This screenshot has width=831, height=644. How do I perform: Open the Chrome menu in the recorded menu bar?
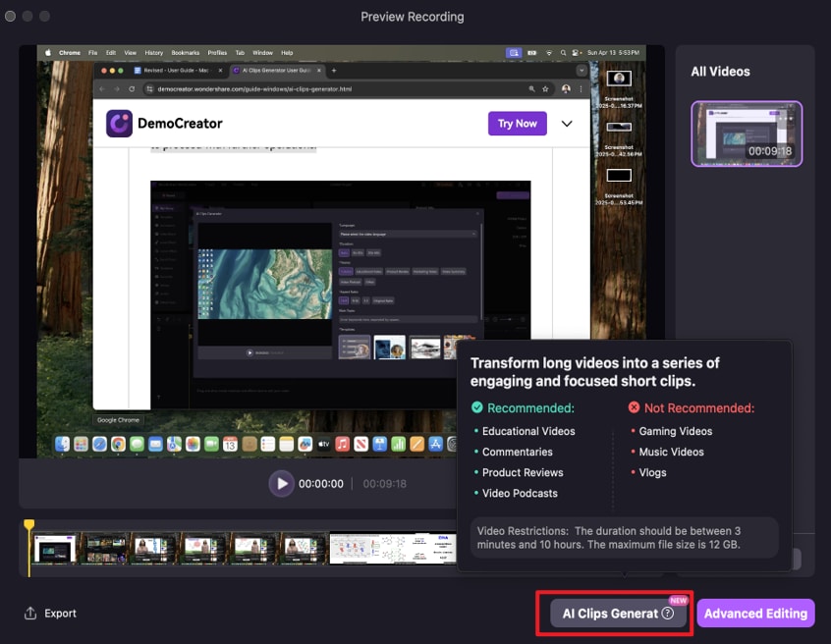[x=70, y=53]
